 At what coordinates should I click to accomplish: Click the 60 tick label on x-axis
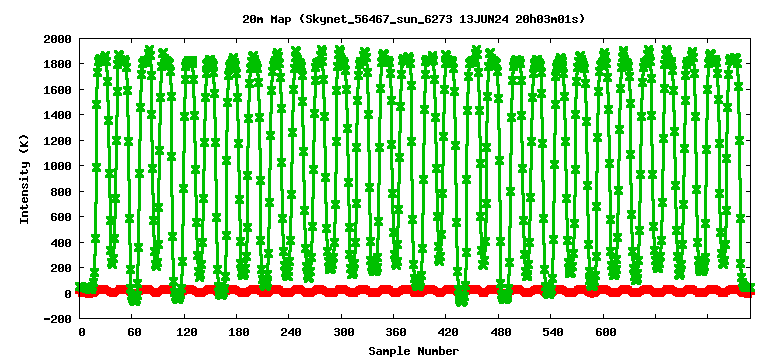point(134,332)
